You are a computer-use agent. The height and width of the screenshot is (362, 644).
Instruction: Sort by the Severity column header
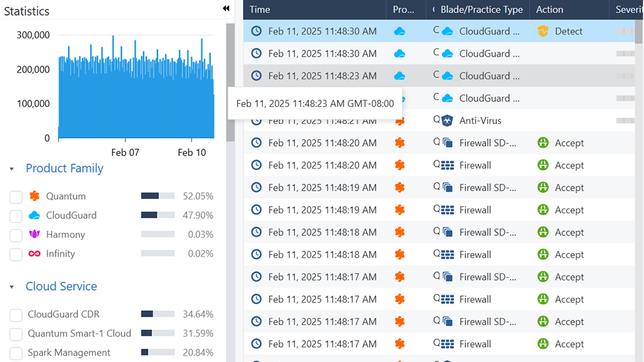(626, 9)
